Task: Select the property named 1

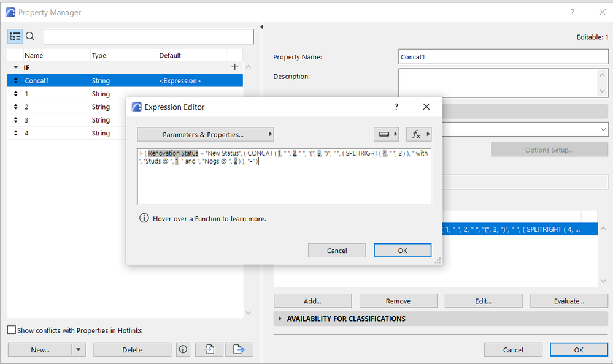Action: point(66,94)
